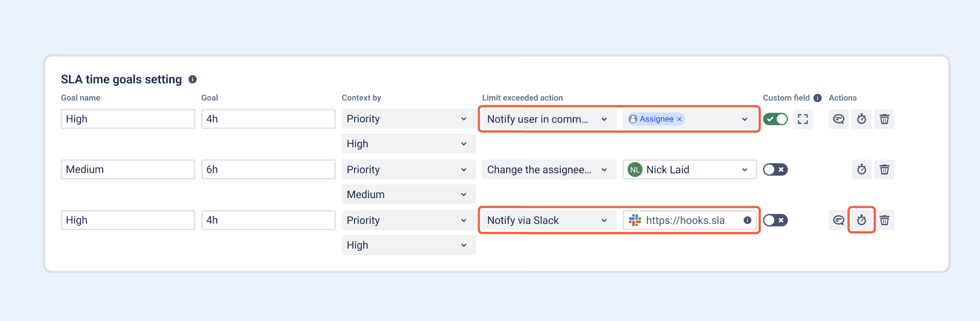
Task: Click the info icon next to Custom field
Action: click(817, 98)
